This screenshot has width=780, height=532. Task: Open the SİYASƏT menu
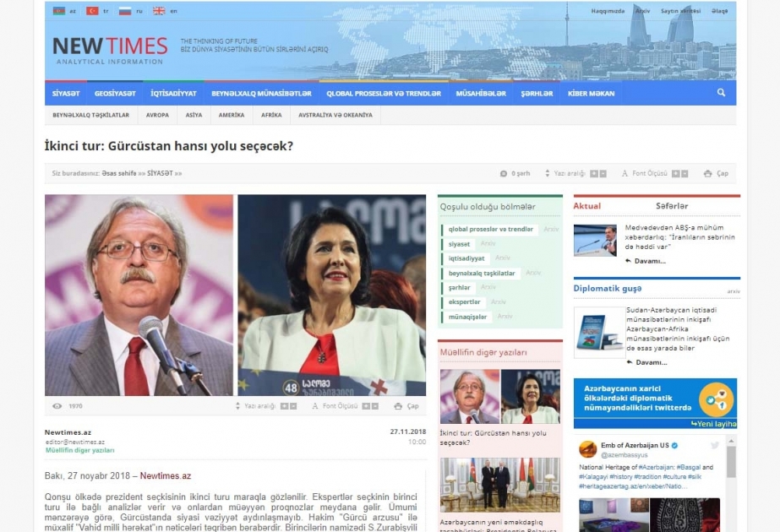click(x=66, y=94)
